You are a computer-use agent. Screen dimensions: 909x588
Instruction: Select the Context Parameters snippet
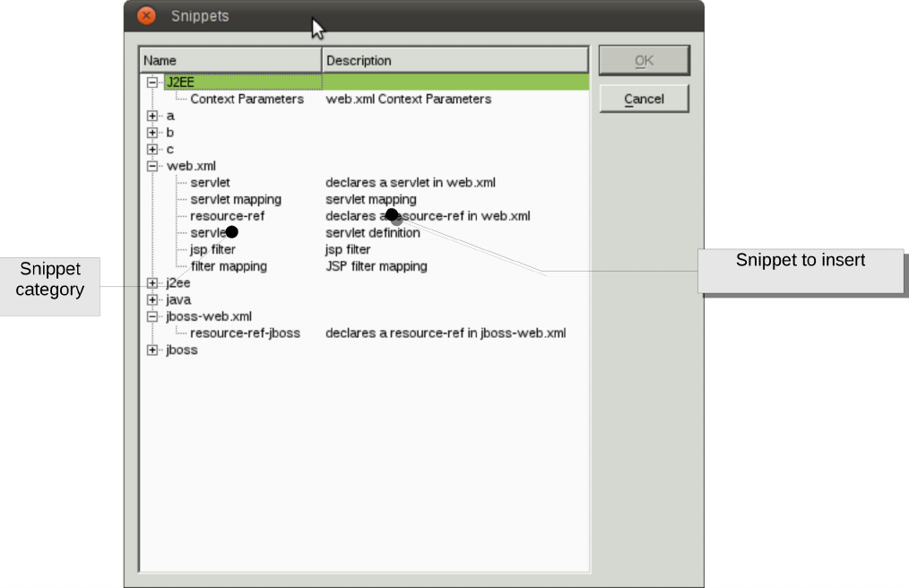click(x=247, y=99)
